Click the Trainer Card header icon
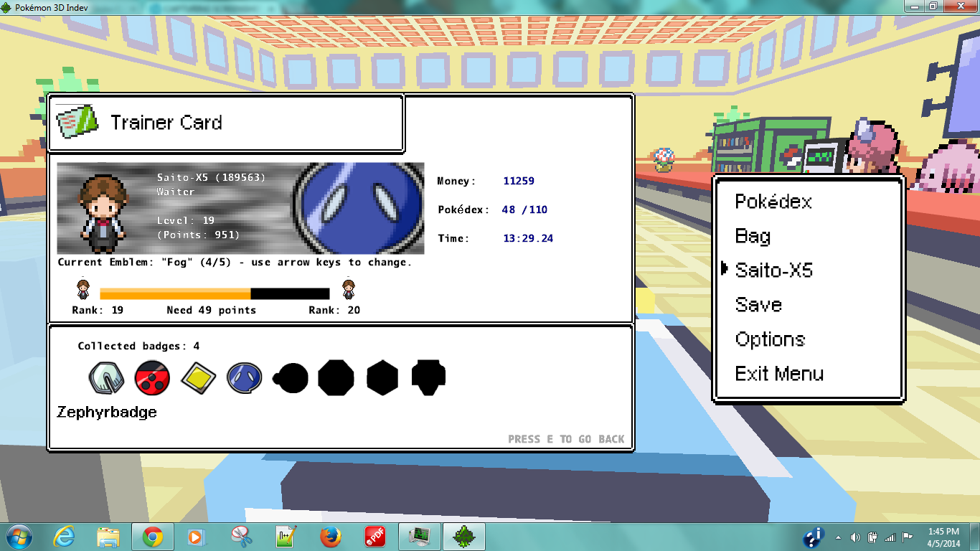Viewport: 980px width, 551px height. 77,122
